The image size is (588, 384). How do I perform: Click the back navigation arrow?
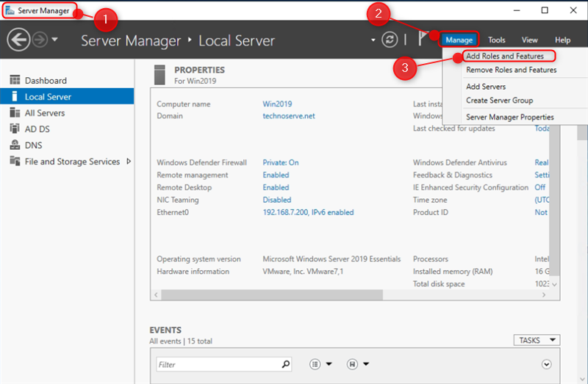point(18,40)
